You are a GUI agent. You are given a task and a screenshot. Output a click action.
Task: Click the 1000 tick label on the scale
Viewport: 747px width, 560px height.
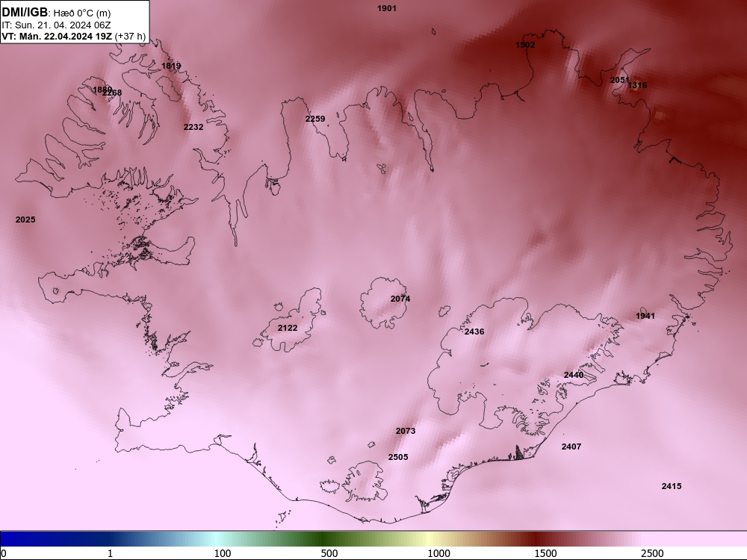(x=438, y=553)
